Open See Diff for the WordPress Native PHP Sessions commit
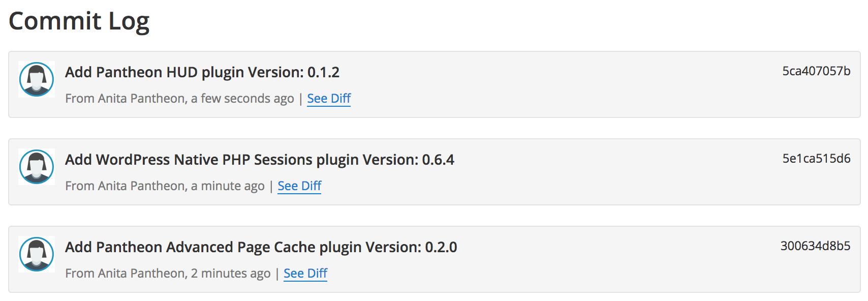Screen dimensions: 868x301 click(299, 186)
